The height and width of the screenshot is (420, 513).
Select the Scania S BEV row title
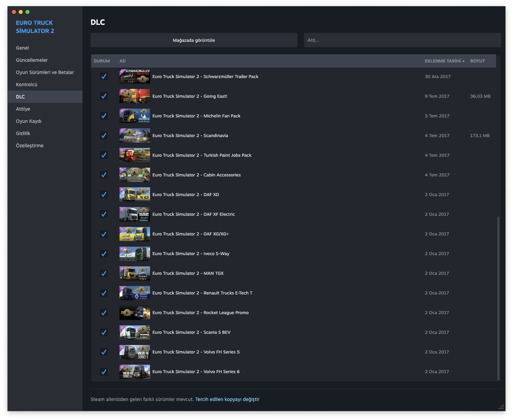point(191,332)
